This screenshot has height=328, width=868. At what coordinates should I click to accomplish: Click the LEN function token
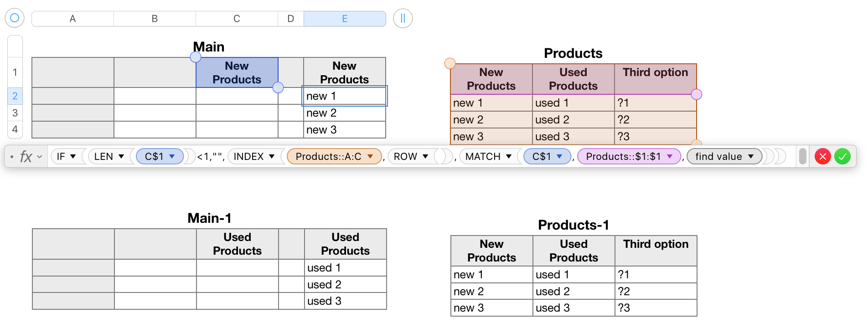pyautogui.click(x=103, y=157)
